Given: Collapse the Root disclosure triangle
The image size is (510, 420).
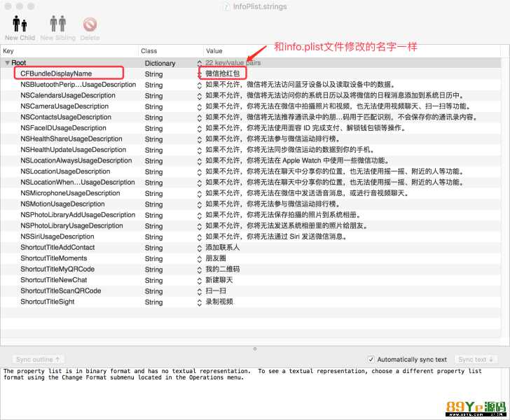Looking at the screenshot, I should pyautogui.click(x=7, y=63).
